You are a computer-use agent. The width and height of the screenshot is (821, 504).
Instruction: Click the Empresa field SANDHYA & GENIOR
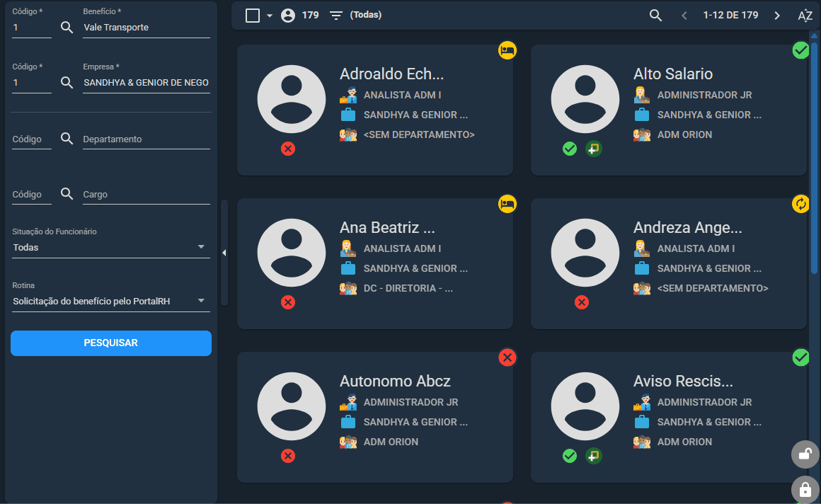pos(147,83)
